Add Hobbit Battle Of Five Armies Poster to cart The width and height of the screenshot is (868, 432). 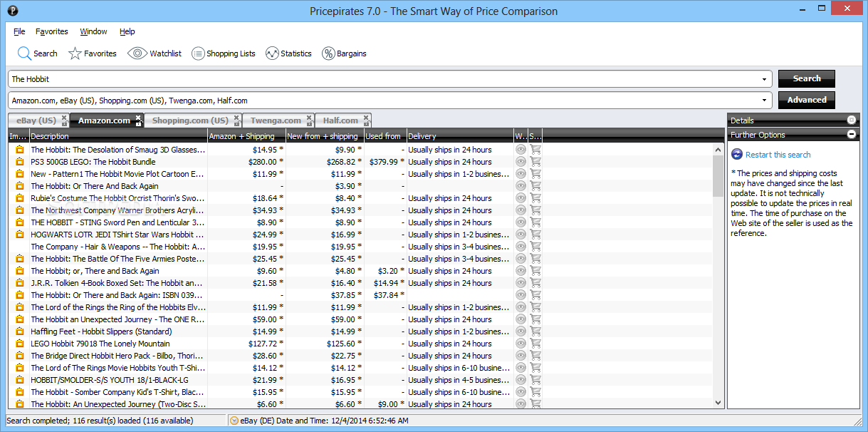click(x=535, y=259)
